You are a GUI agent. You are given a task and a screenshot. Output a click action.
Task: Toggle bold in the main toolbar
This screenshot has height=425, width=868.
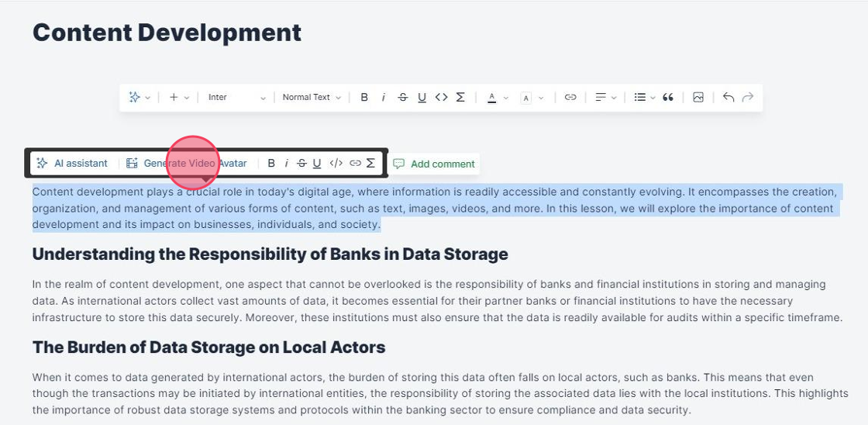point(364,98)
